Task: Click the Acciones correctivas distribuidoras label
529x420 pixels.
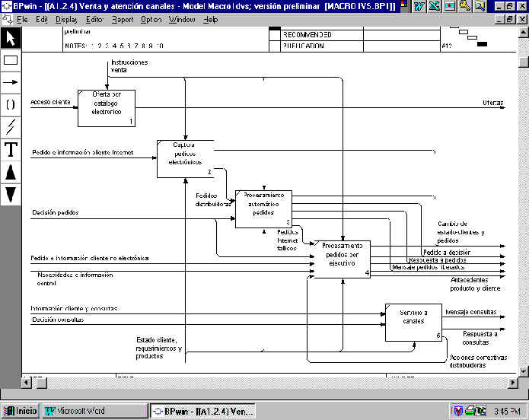Action: pos(478,361)
